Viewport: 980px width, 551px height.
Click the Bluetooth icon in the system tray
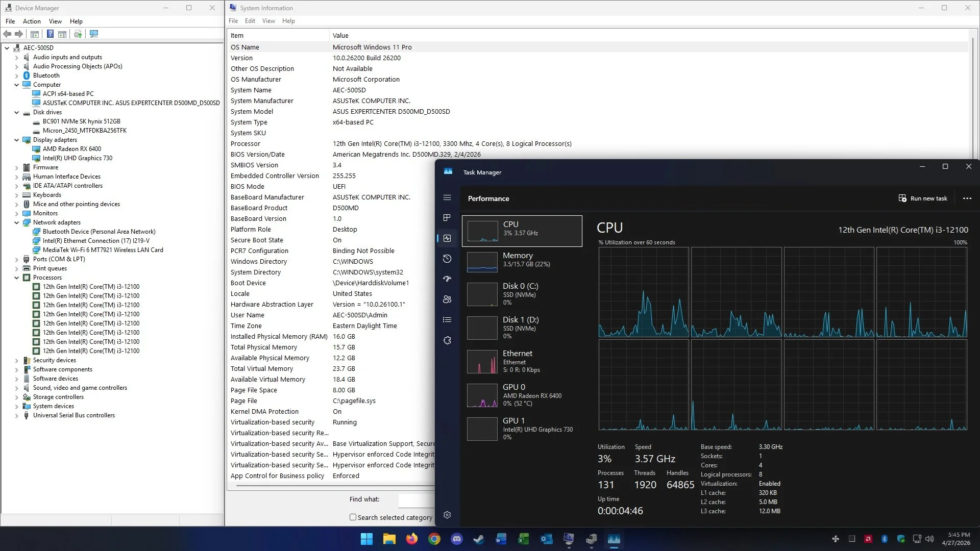(885, 539)
